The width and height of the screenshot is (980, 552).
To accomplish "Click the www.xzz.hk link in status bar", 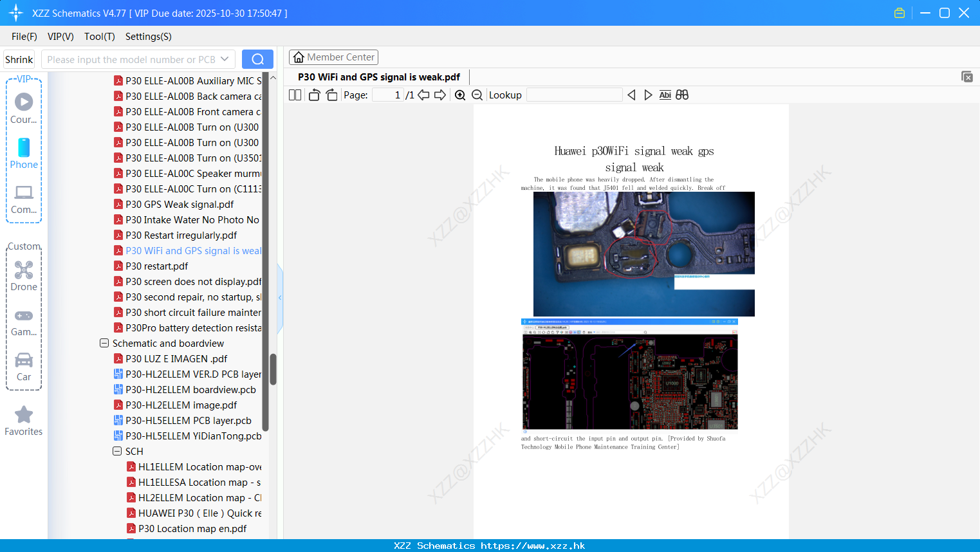I will pos(533,546).
